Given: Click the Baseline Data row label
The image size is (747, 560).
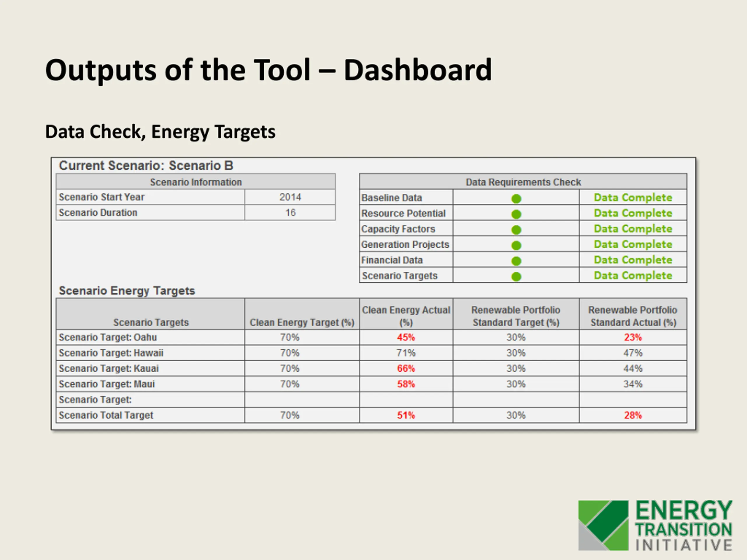Looking at the screenshot, I should (x=392, y=198).
